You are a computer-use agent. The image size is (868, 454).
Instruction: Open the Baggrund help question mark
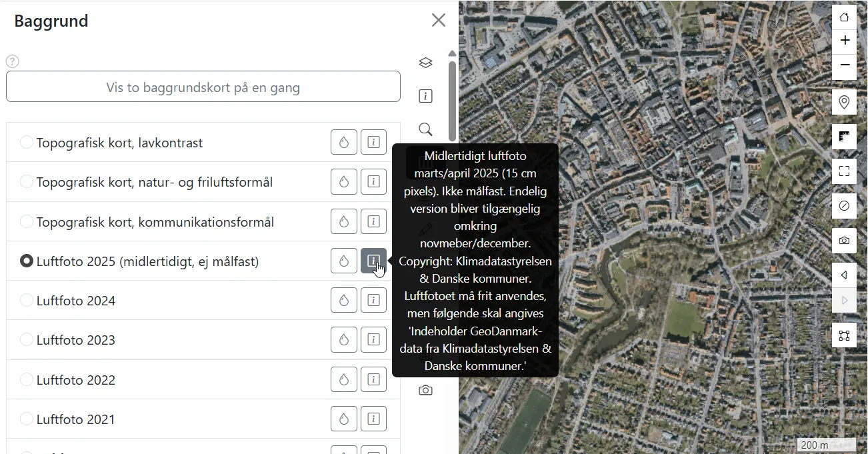pos(12,61)
